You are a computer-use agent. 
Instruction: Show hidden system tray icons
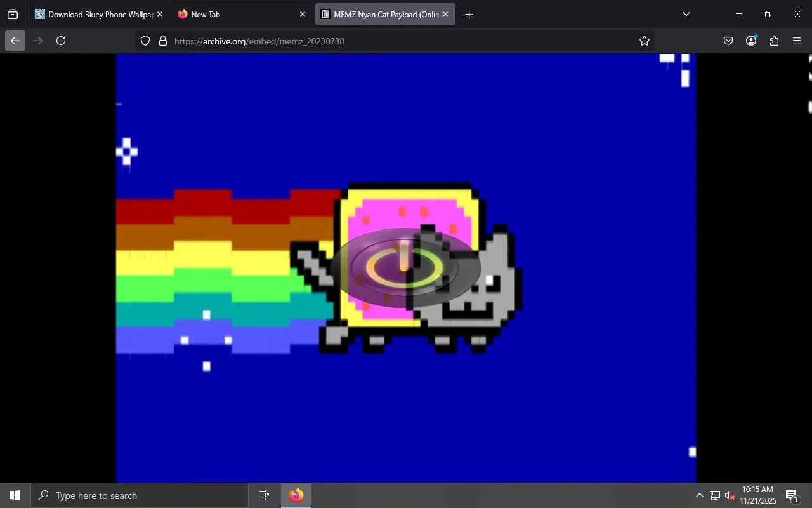tap(699, 495)
